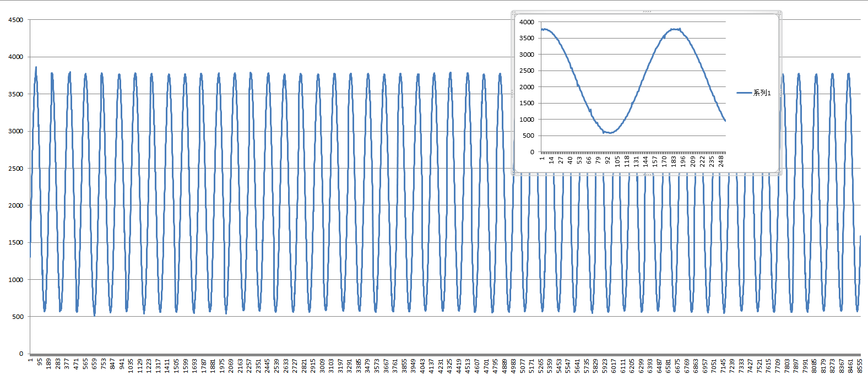Image resolution: width=868 pixels, height=385 pixels.
Task: Select main chart horizontal axis label 5077
Action: [523, 366]
